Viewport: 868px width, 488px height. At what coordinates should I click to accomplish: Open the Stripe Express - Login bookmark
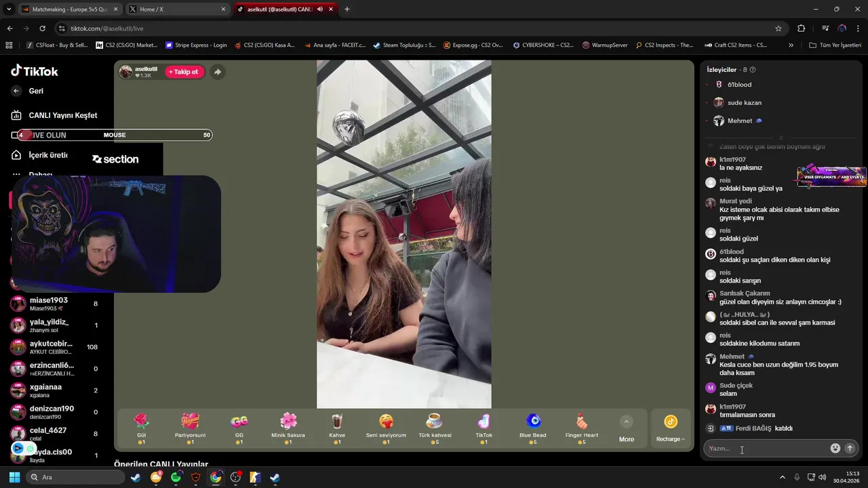[x=197, y=45]
